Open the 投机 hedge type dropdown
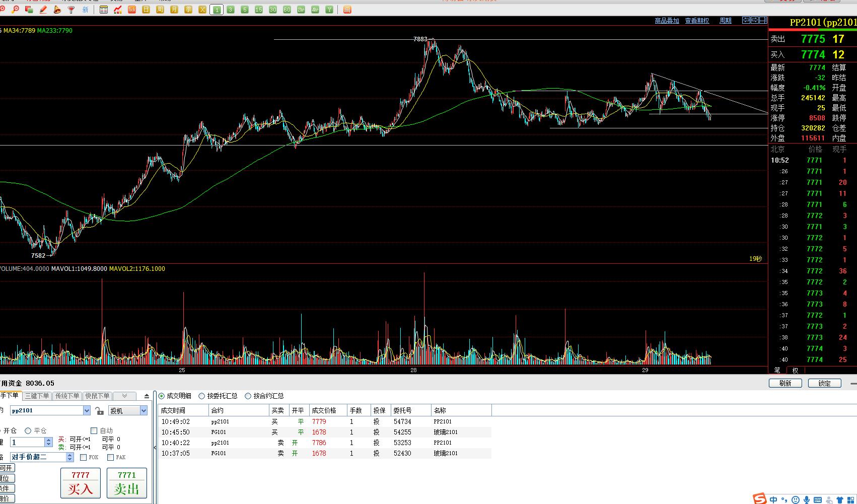Screen dimensions: 857x504 coord(144,411)
